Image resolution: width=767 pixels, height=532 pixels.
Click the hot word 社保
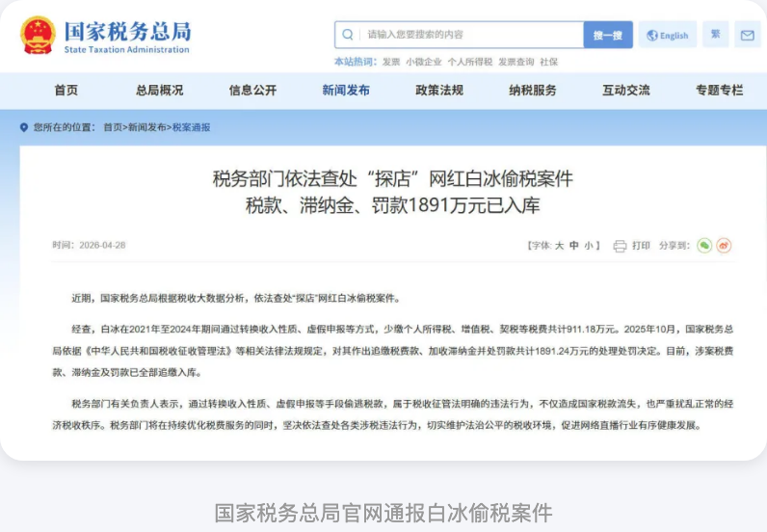pyautogui.click(x=549, y=62)
